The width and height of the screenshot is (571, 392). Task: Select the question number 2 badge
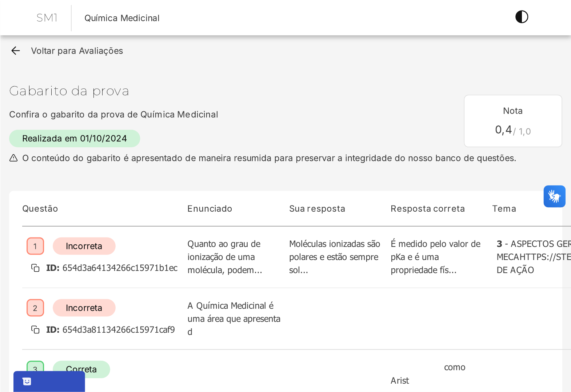point(35,308)
